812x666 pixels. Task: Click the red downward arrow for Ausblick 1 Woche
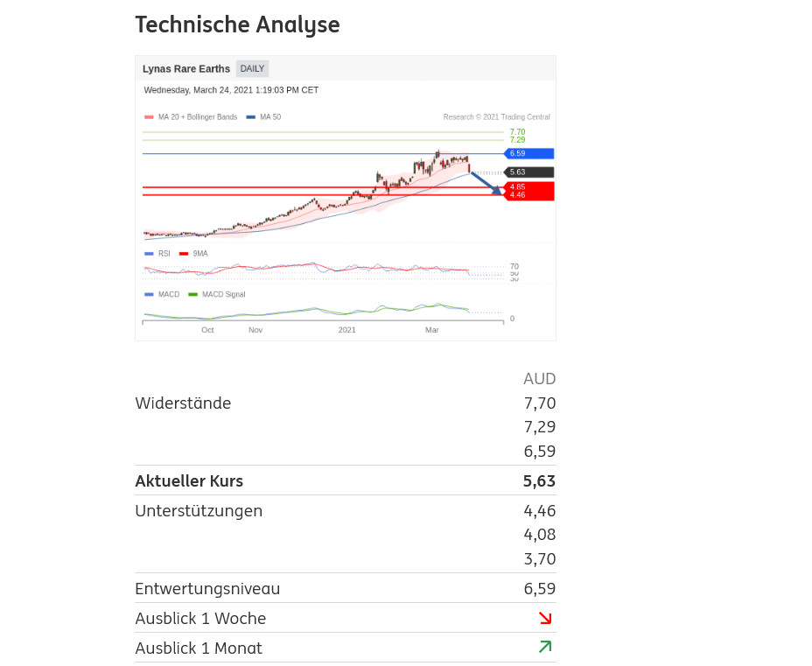click(x=545, y=618)
